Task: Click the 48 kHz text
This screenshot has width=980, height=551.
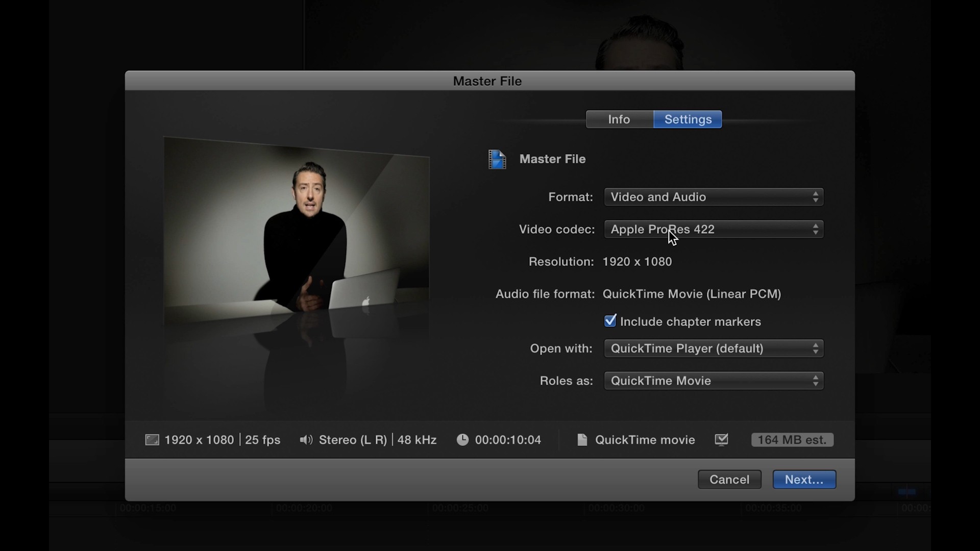Action: 417,440
